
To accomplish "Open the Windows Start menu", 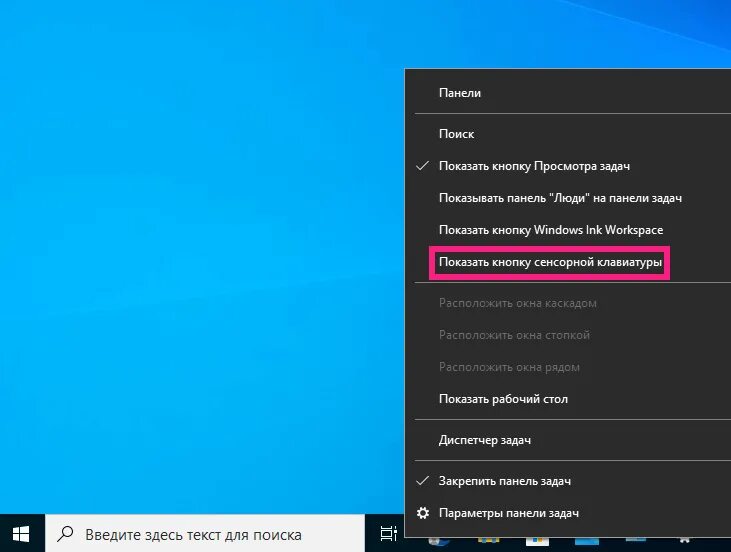I will click(x=21, y=534).
